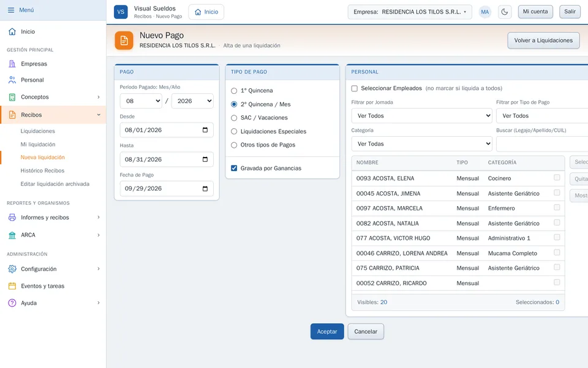Click the Inicio button in header
The image size is (588, 368).
[206, 12]
